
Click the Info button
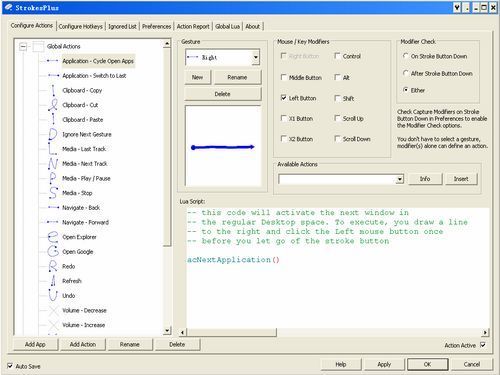click(425, 179)
